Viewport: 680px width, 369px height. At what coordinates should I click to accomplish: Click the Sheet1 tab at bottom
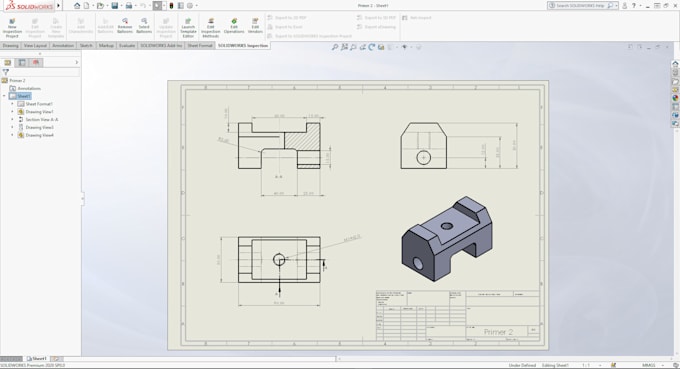click(37, 359)
